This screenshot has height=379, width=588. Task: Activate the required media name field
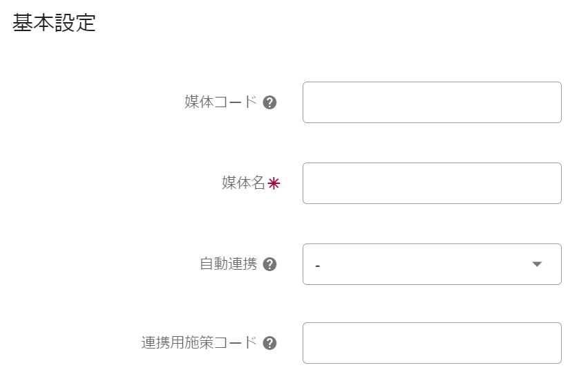pos(431,183)
